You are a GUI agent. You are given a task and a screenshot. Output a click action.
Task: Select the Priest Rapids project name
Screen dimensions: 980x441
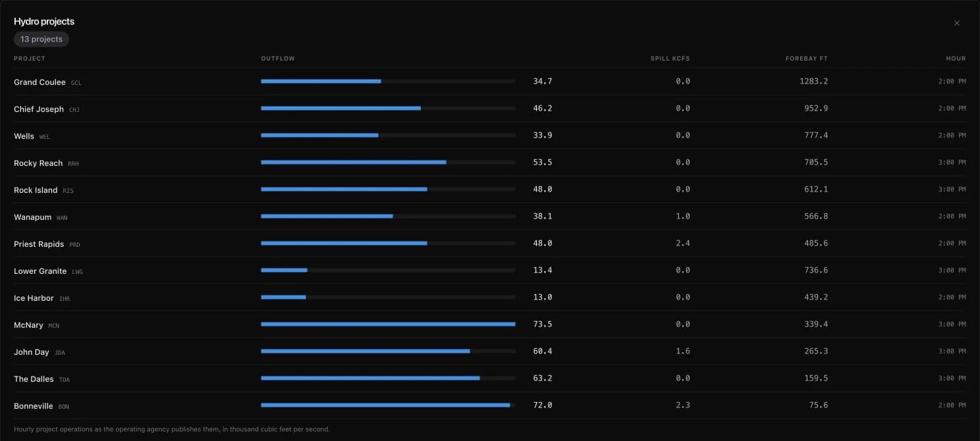(39, 244)
